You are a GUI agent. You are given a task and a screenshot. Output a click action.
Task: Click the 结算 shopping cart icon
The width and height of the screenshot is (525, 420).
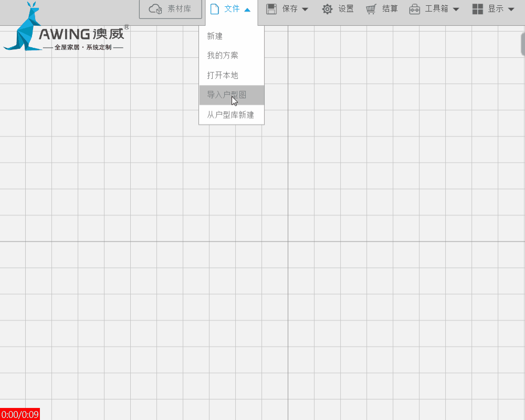371,9
